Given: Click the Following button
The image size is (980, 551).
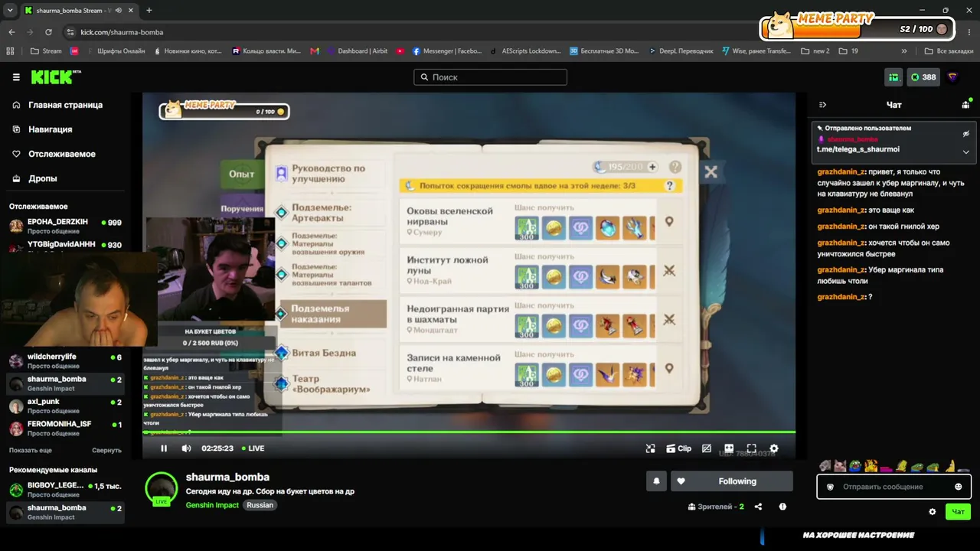Looking at the screenshot, I should pos(732,481).
